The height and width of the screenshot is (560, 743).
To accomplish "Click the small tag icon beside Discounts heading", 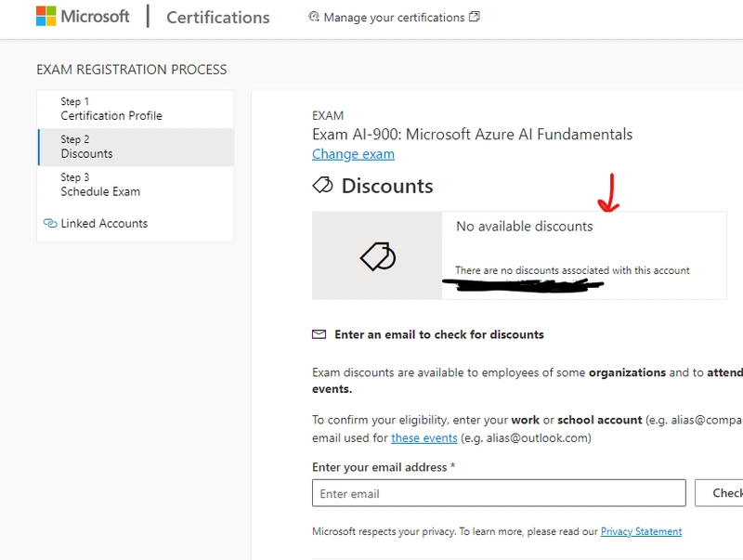I will 322,186.
